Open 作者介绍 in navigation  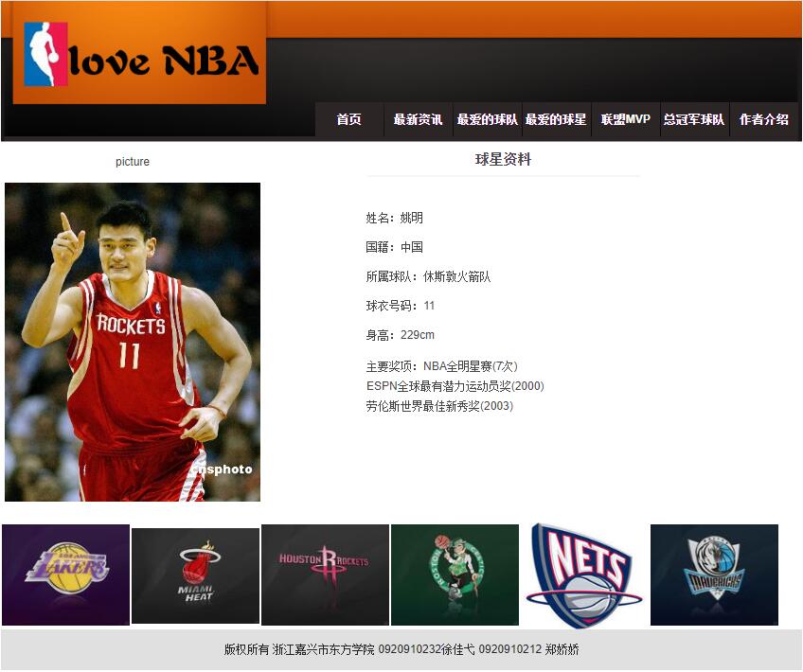coord(763,120)
